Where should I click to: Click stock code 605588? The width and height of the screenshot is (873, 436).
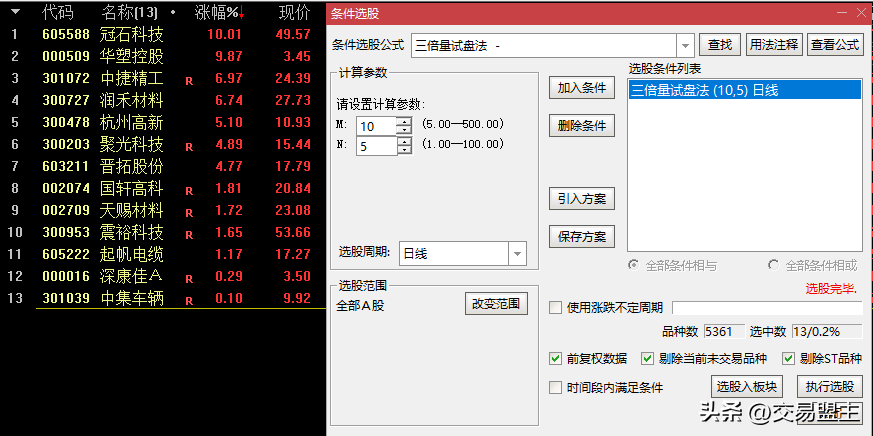(66, 35)
